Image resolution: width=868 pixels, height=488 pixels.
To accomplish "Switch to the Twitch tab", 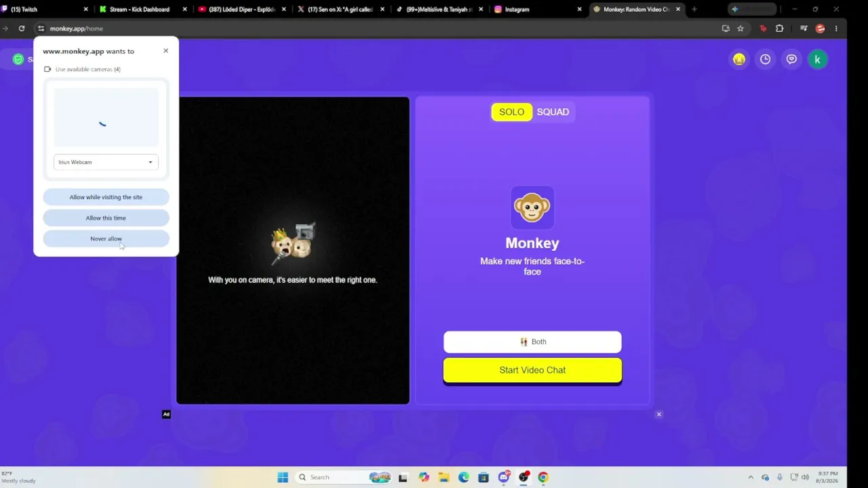I will click(x=41, y=9).
